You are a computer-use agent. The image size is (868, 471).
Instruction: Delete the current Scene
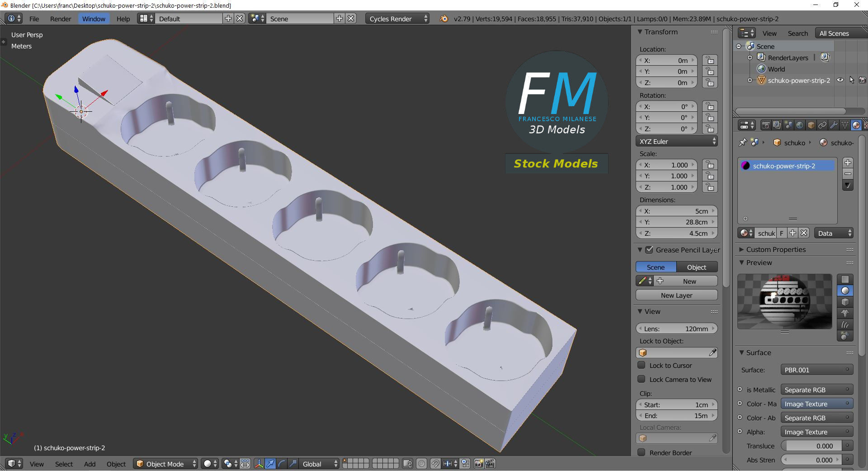click(x=351, y=19)
